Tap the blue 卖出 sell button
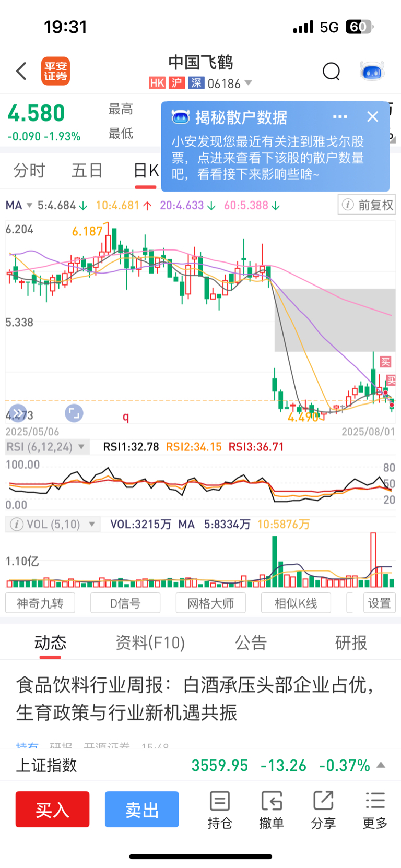The height and width of the screenshot is (868, 401). coord(141,809)
